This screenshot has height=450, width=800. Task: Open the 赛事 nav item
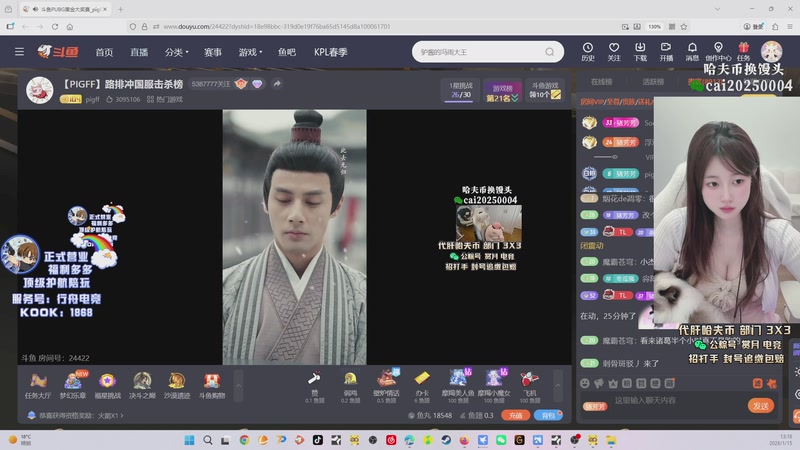[213, 52]
